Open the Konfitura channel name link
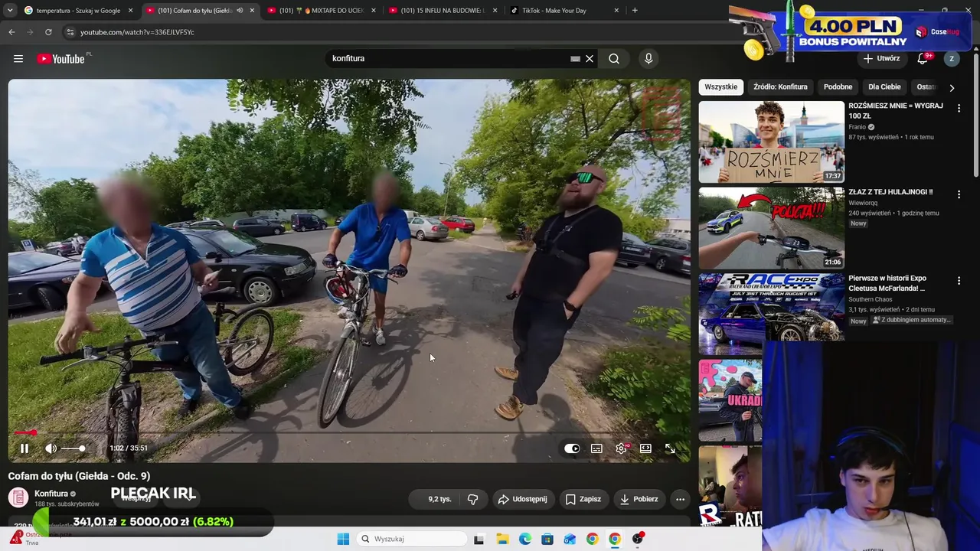 51,494
